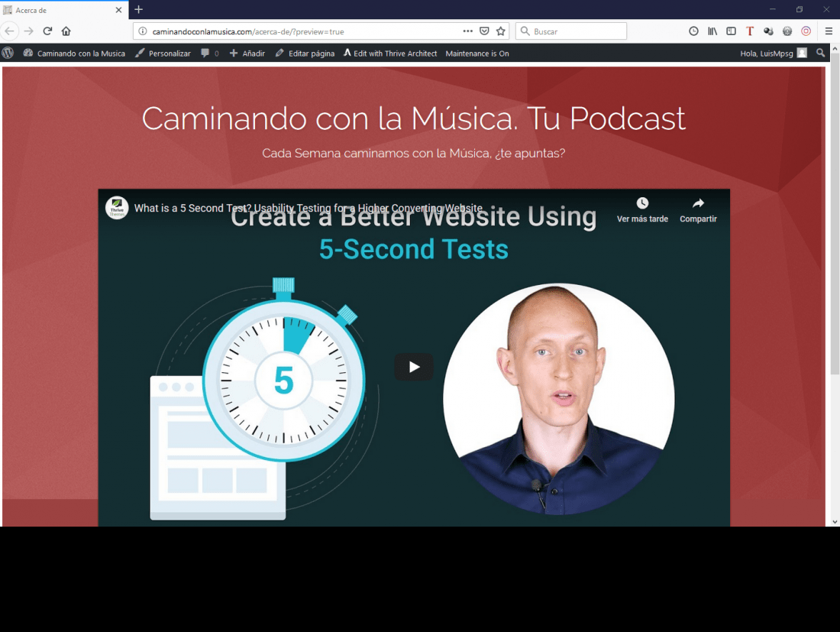Select the Acerca de tab
This screenshot has height=632, width=840.
(63, 10)
